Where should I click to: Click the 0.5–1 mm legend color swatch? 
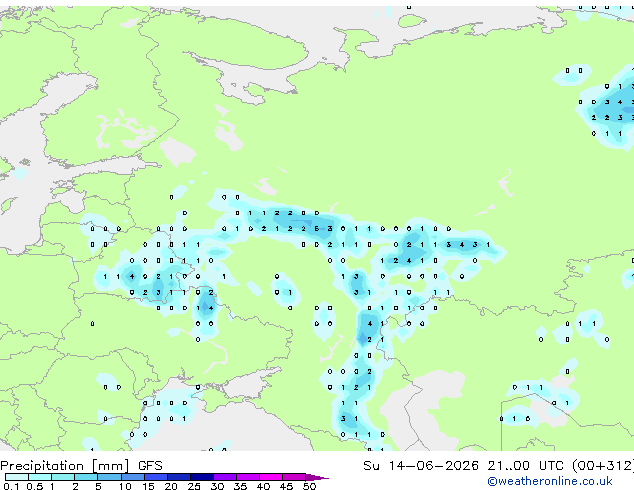(x=40, y=477)
